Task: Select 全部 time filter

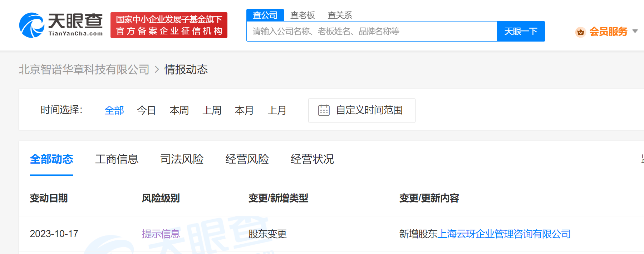Action: click(114, 110)
